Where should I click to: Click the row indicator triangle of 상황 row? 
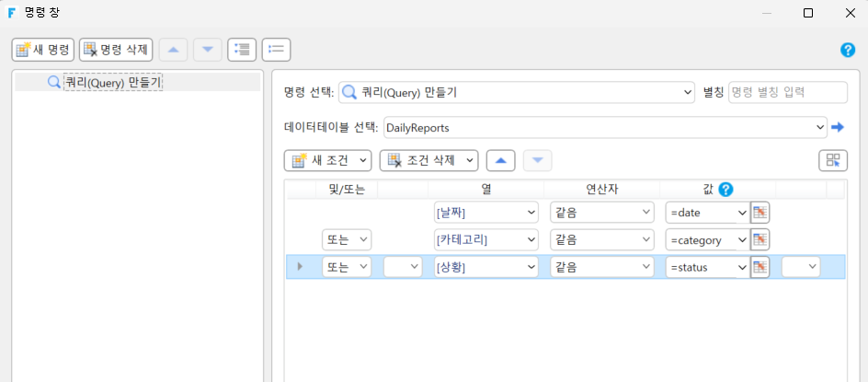pyautogui.click(x=300, y=267)
